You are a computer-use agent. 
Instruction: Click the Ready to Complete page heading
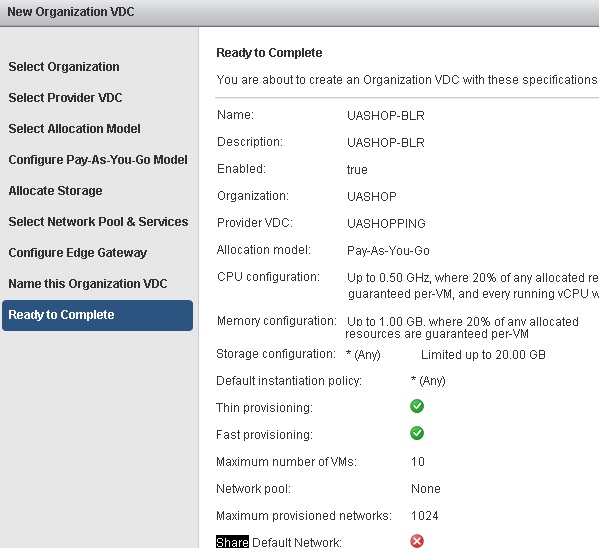coord(269,53)
